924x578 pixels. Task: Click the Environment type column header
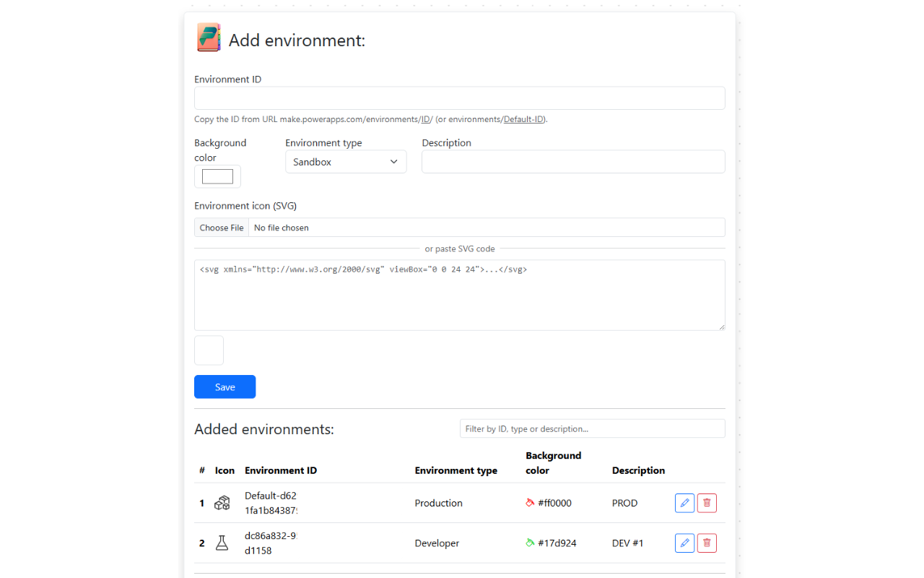click(x=456, y=470)
